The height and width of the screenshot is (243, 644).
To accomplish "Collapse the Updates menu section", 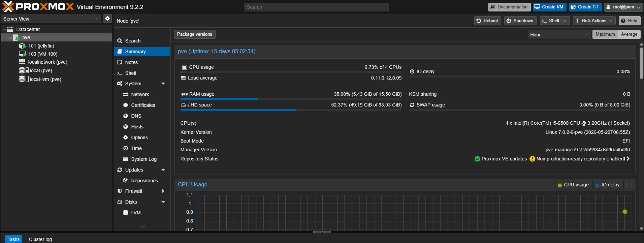I will (163, 170).
